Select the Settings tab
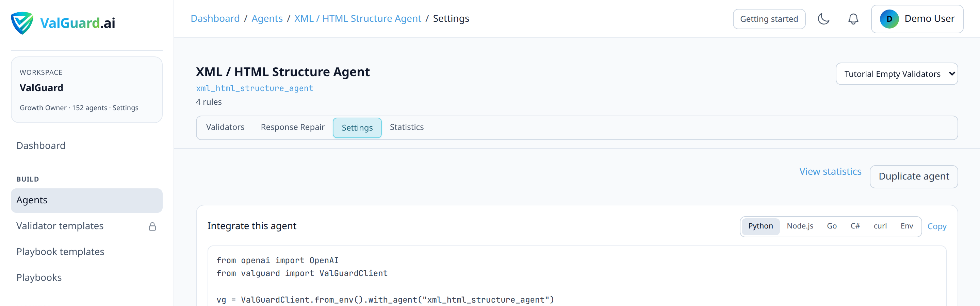Viewport: 980px width, 306px height. 357,128
